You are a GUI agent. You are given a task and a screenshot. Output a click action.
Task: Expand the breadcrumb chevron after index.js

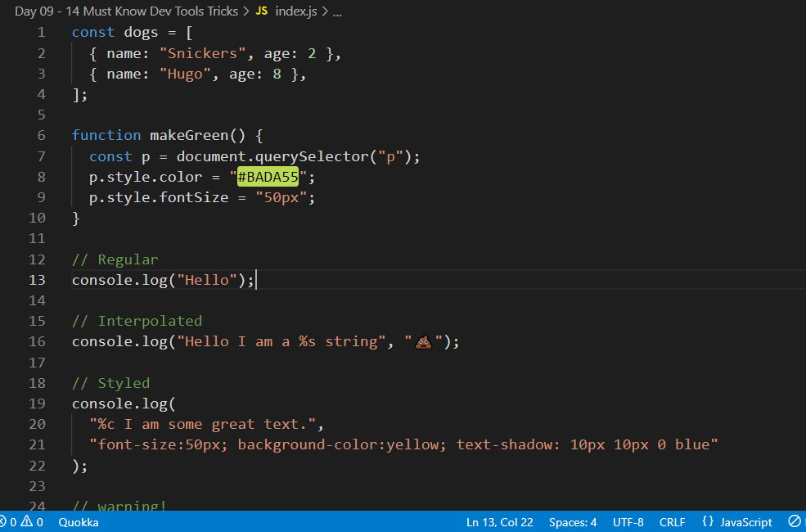(x=325, y=11)
